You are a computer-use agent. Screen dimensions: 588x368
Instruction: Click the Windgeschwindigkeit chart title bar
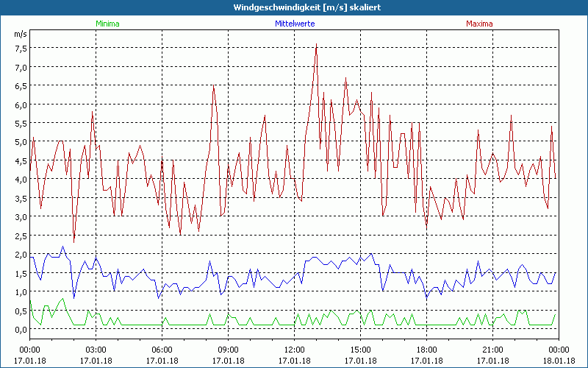pos(294,7)
